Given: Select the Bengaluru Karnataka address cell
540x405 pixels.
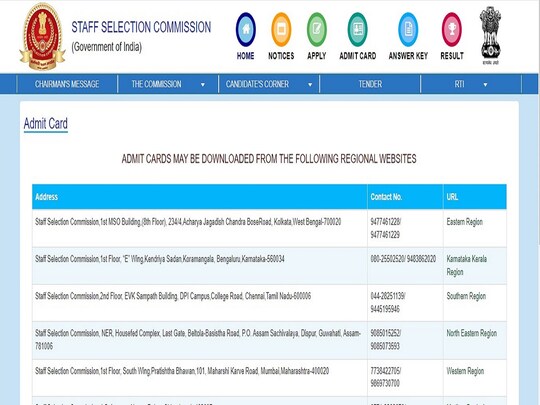Looking at the screenshot, I should coord(200,266).
